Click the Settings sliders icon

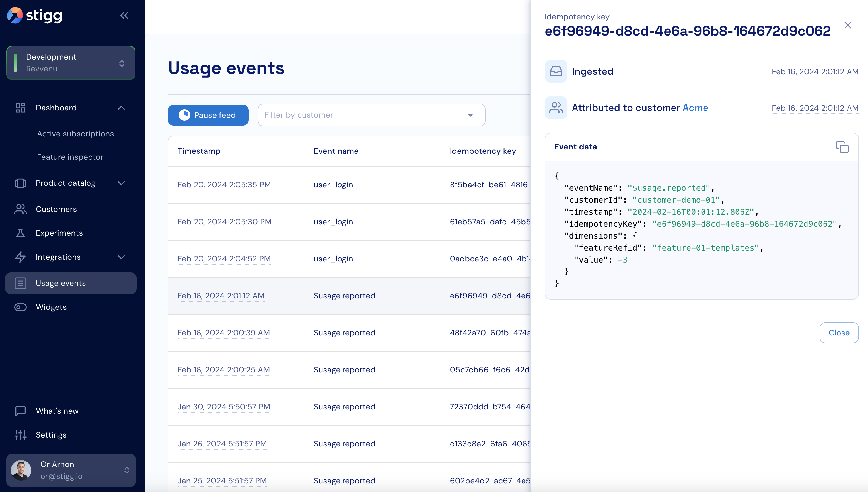[x=20, y=435]
